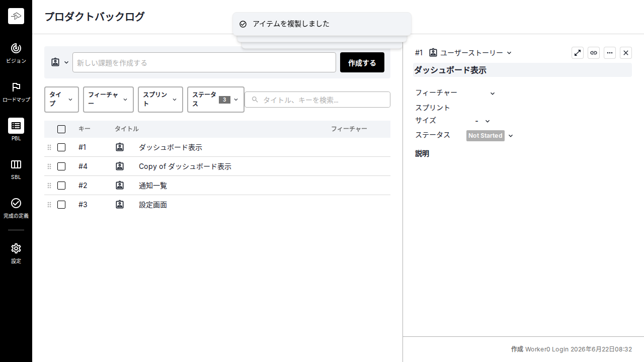Grab the drag handle of row #2
The width and height of the screenshot is (644, 362).
tap(49, 186)
